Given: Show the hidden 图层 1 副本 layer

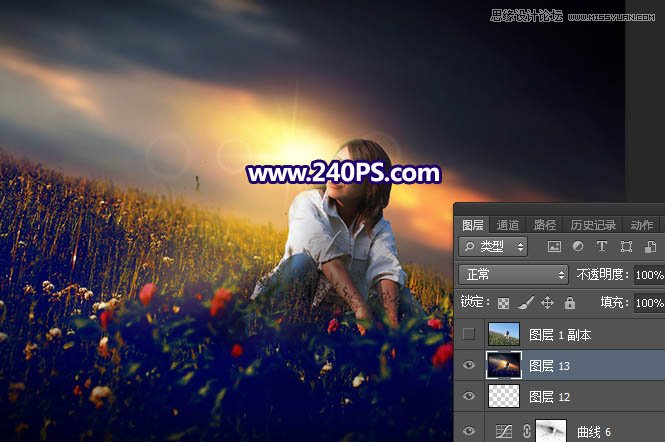Looking at the screenshot, I should (x=469, y=335).
